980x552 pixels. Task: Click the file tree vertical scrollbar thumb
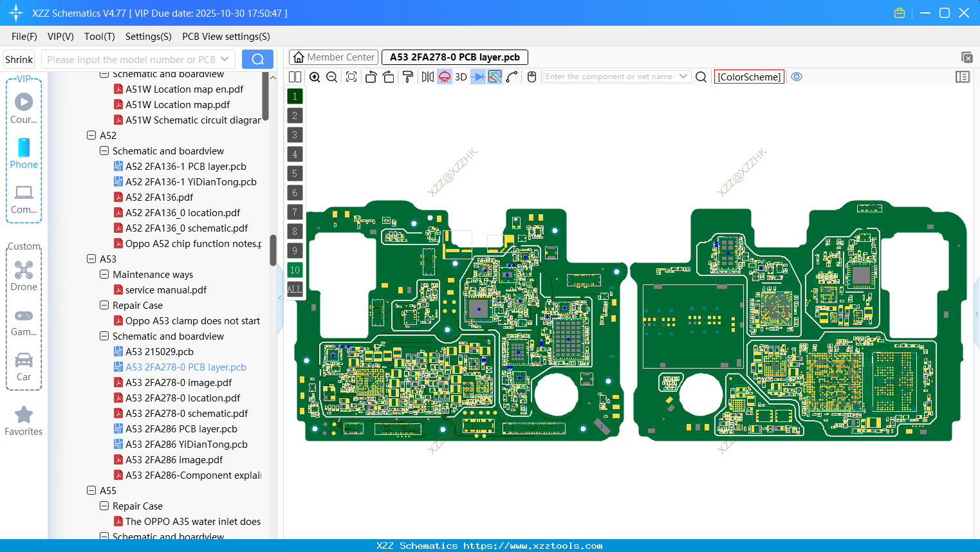click(x=273, y=250)
